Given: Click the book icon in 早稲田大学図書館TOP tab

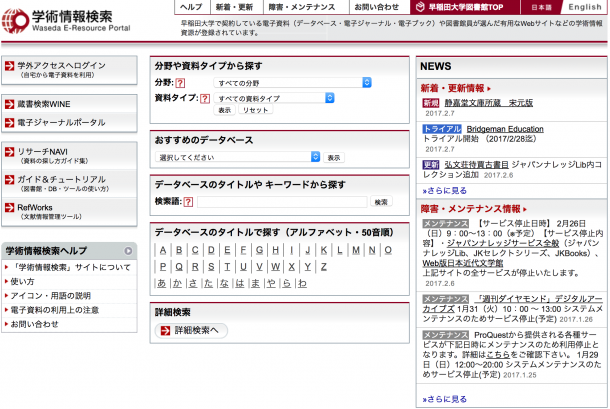Looking at the screenshot, I should coord(420,7).
